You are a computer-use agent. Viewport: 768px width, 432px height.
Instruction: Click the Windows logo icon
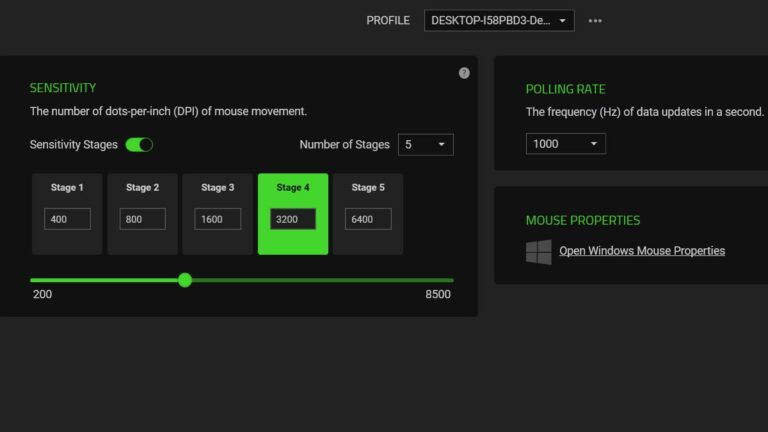coord(539,251)
